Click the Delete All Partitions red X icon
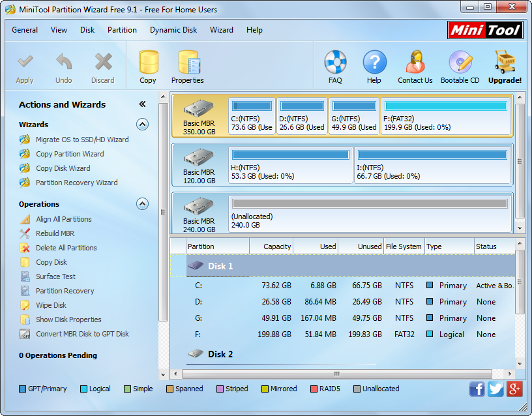The width and height of the screenshot is (532, 416). [x=24, y=248]
